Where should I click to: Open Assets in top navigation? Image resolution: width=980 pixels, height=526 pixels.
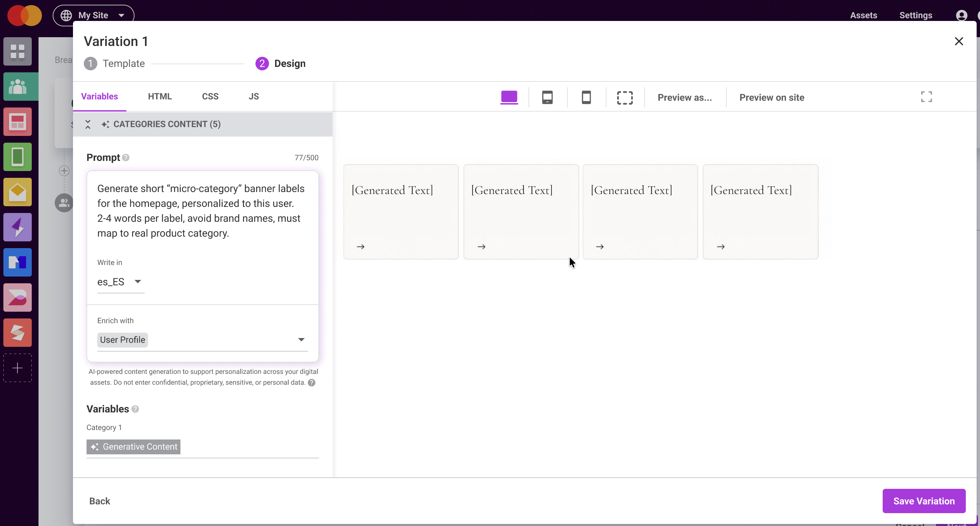864,15
